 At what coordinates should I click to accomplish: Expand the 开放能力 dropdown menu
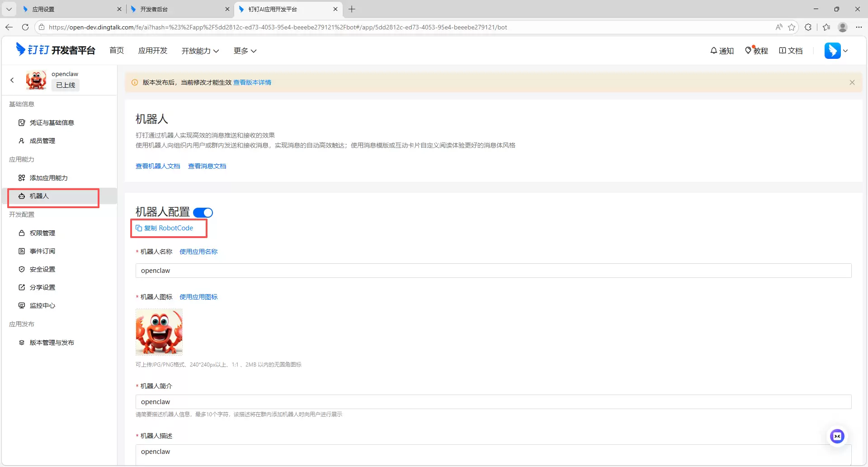pos(200,51)
